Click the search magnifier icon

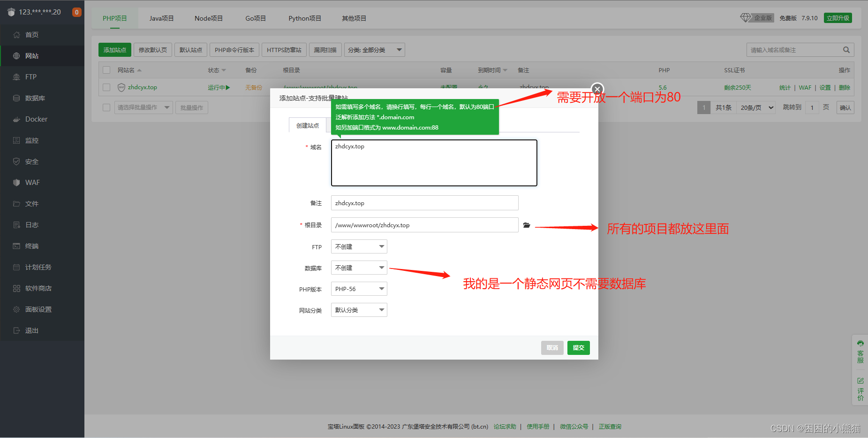coord(846,50)
